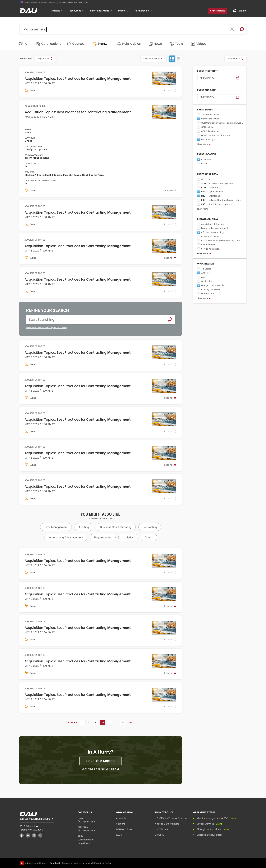
Task: Open the Event Start Date calendar icon
Action: coord(238,78)
